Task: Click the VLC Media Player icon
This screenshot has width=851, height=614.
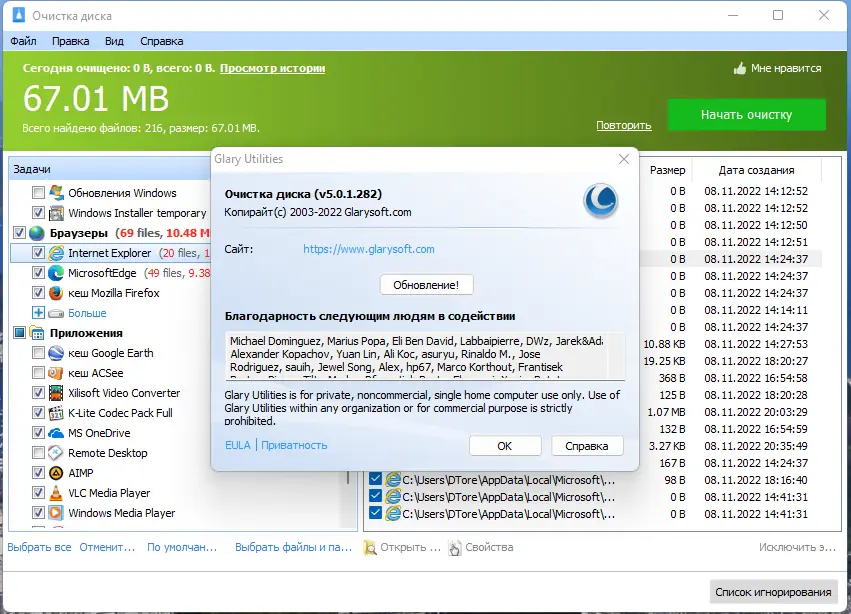Action: tap(54, 492)
